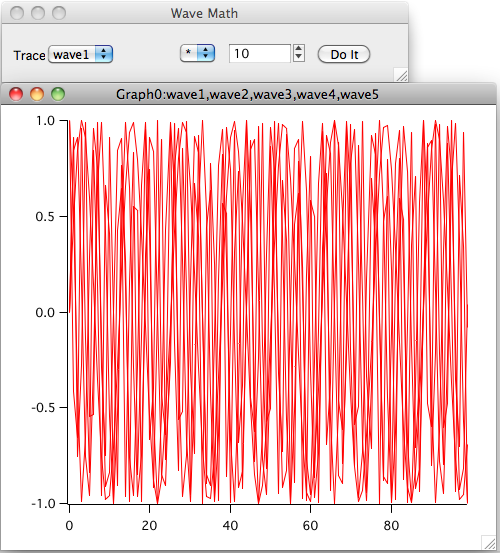This screenshot has height=553, width=500.
Task: Zoom Graph0 using the green button
Action: click(58, 94)
